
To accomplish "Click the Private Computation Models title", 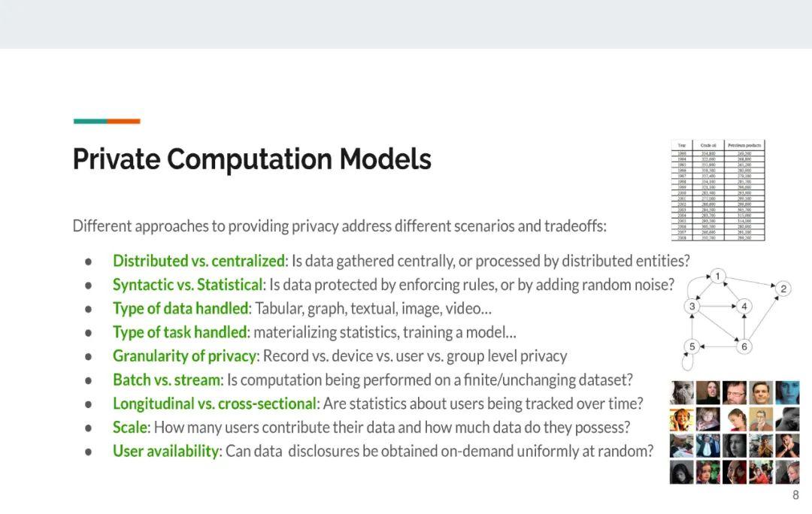I will [252, 159].
